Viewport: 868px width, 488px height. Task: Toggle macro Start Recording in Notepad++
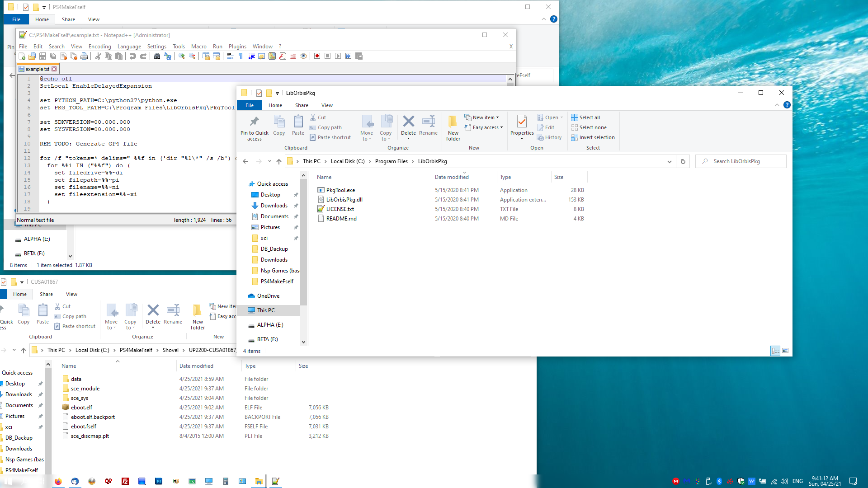click(x=317, y=56)
